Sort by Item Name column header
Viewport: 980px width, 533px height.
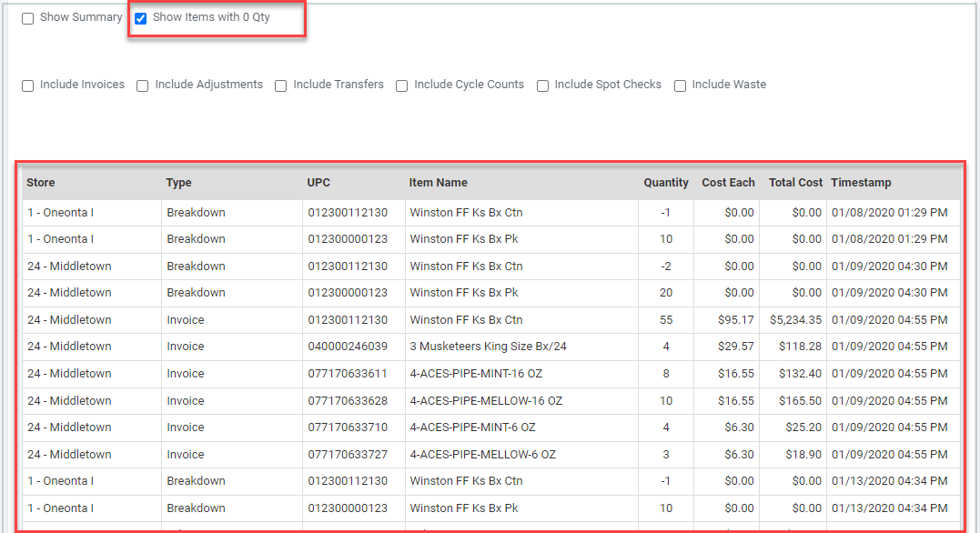(x=438, y=183)
